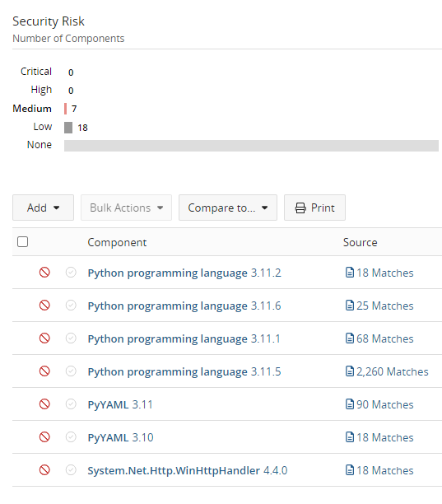Click the policy violation icon for Python 3.11.6
The width and height of the screenshot is (442, 504).
pos(44,306)
